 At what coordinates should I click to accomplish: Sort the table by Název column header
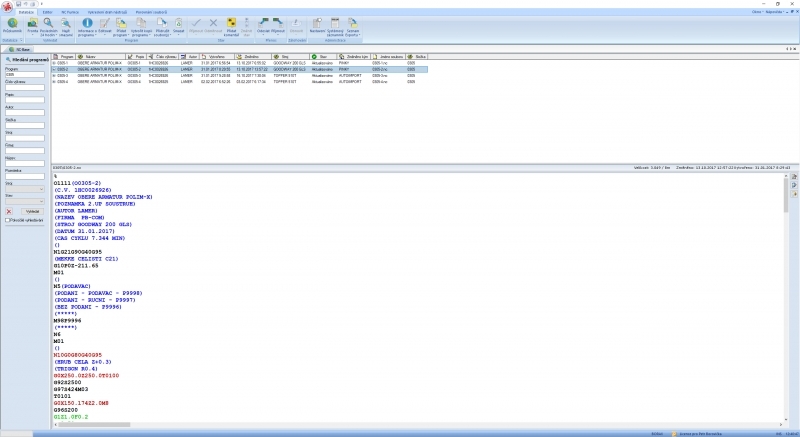pos(92,57)
